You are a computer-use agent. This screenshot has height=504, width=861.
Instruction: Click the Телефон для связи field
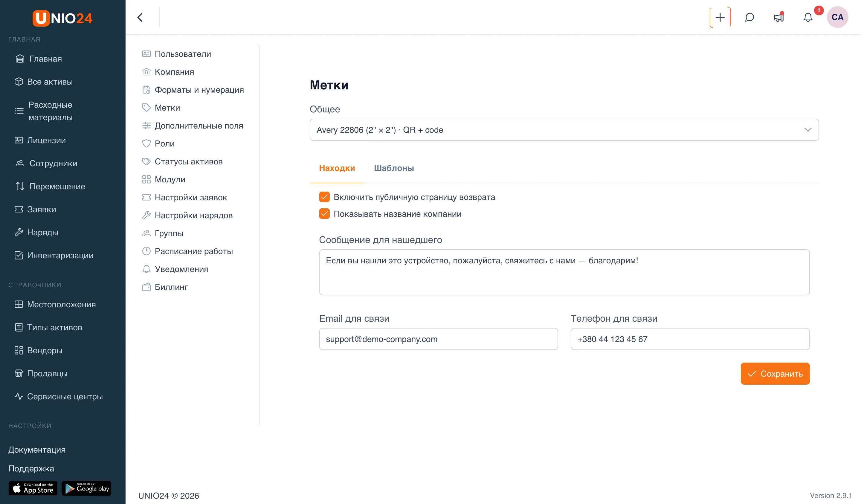pyautogui.click(x=690, y=339)
